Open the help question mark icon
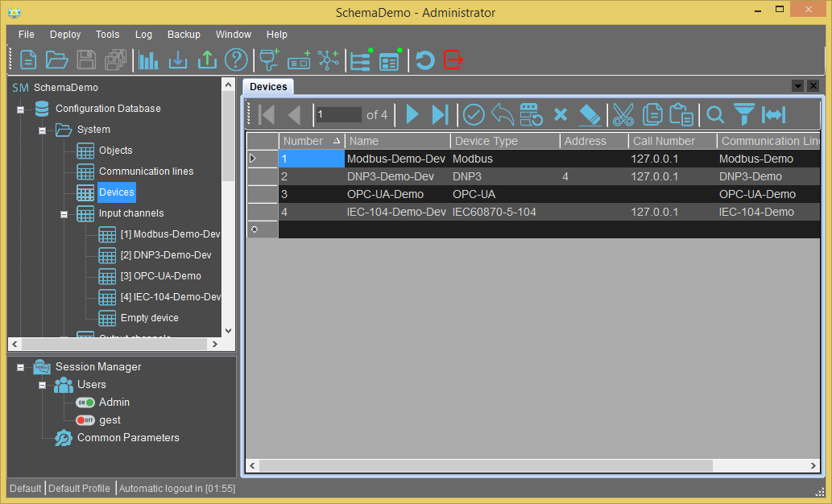The image size is (832, 504). coord(236,60)
